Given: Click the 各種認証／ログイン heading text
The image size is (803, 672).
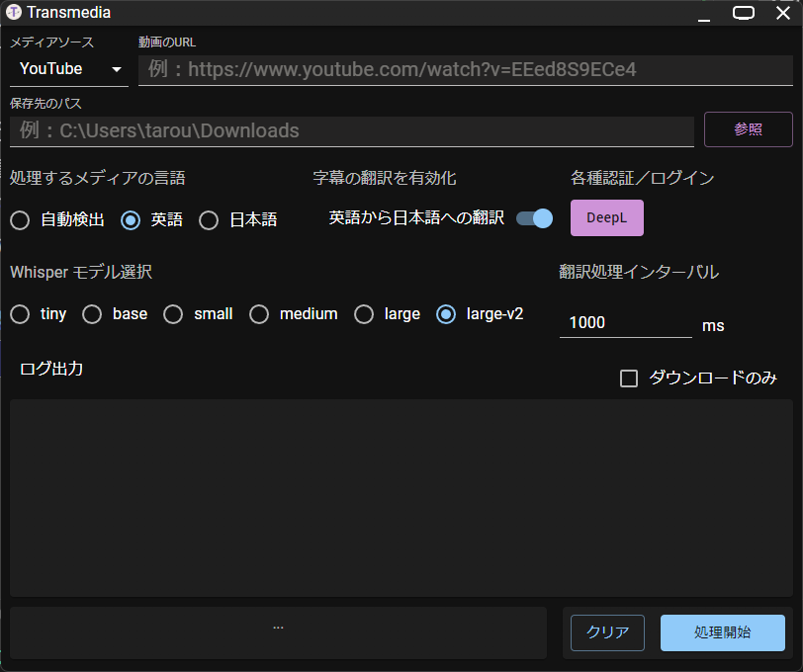Looking at the screenshot, I should 642,178.
